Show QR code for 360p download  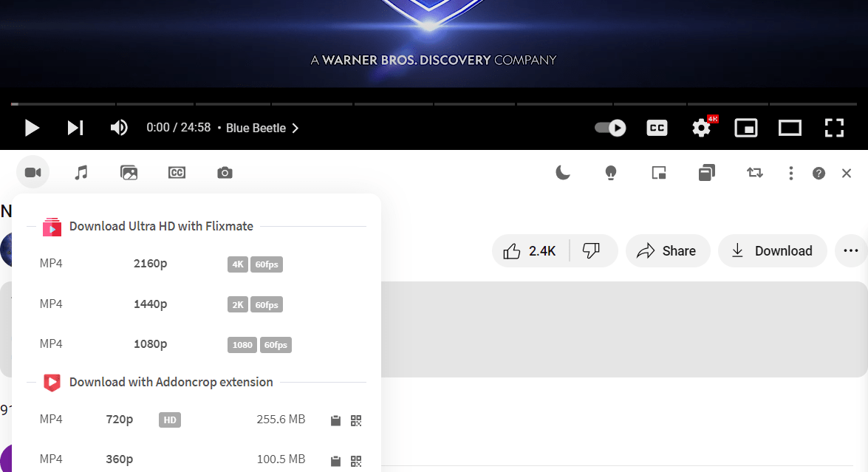click(x=356, y=460)
